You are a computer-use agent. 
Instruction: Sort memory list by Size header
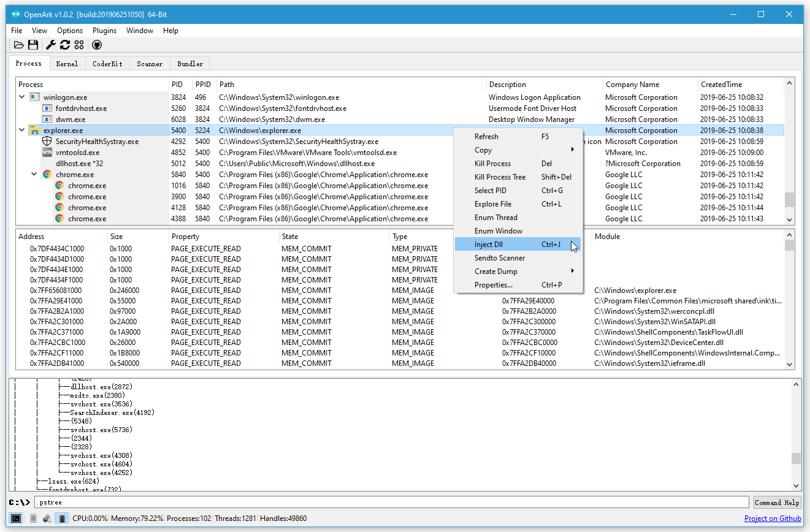138,237
